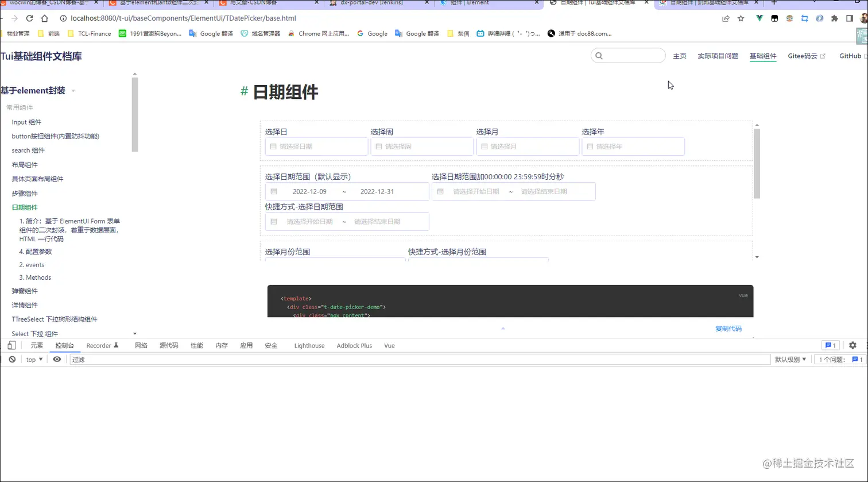Click the clear console icon in DevTools
Viewport: 868px width, 482px height.
[x=12, y=359]
